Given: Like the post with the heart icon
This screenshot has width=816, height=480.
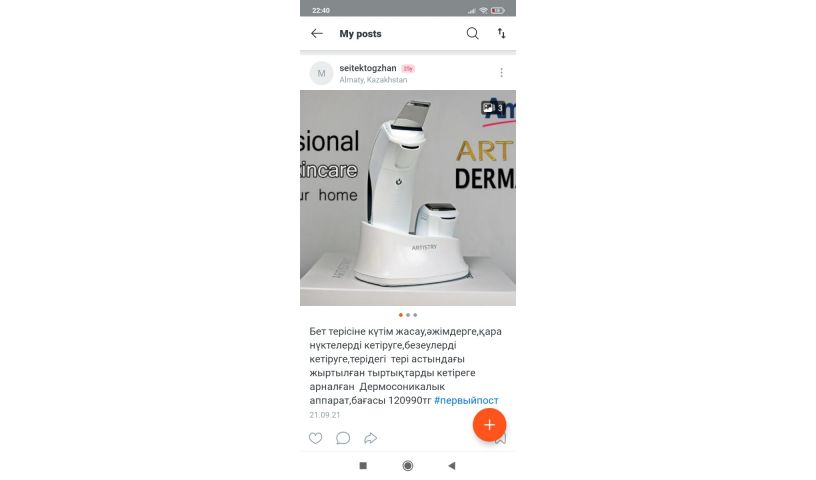Looking at the screenshot, I should pos(315,438).
